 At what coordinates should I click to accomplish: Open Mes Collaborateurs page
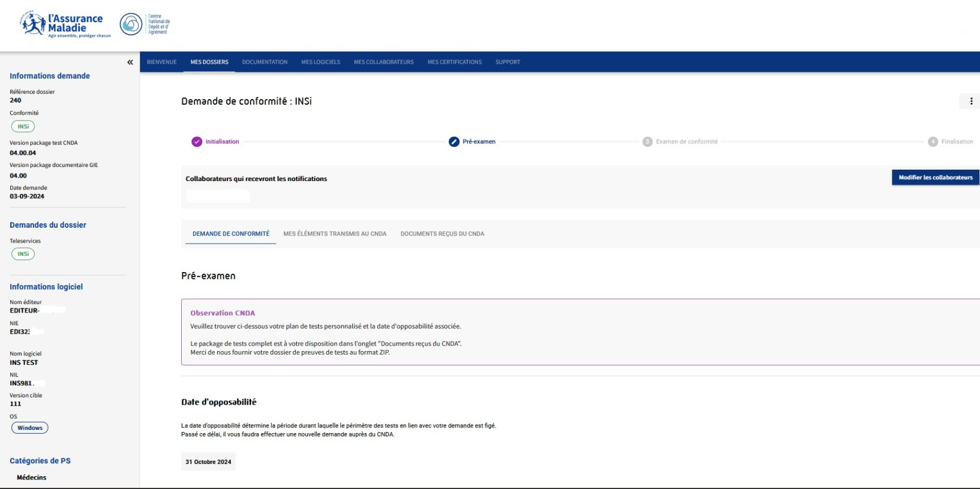(383, 62)
